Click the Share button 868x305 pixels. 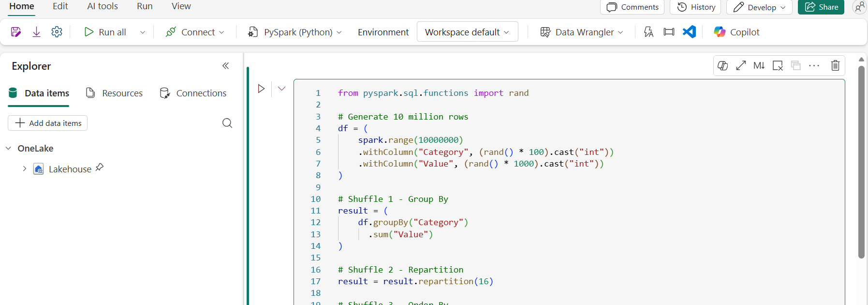[x=821, y=7]
